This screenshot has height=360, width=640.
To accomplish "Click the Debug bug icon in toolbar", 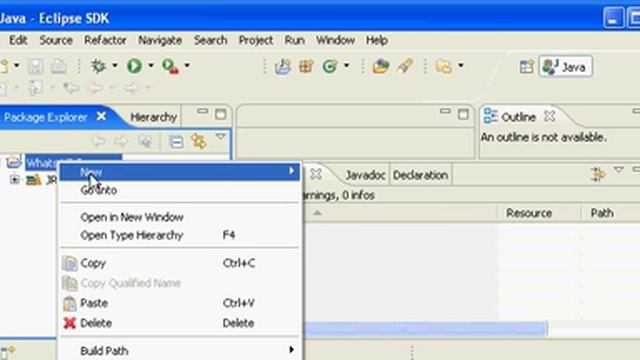I will [x=98, y=66].
